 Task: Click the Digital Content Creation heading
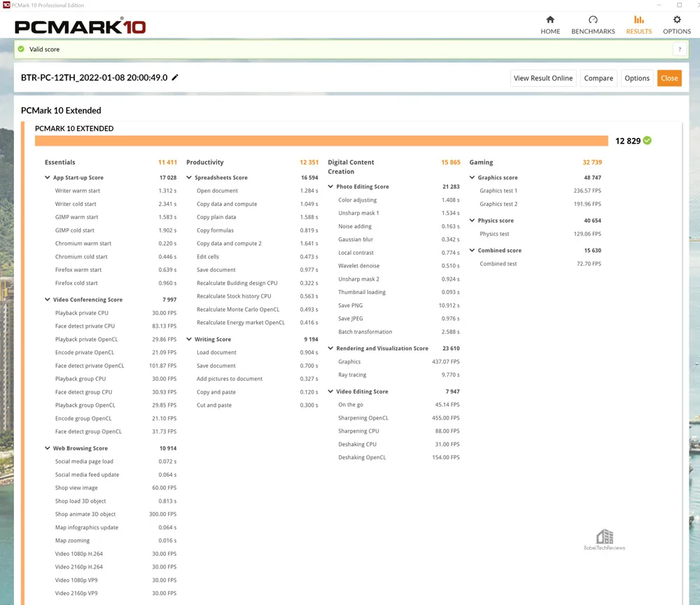[x=351, y=167]
